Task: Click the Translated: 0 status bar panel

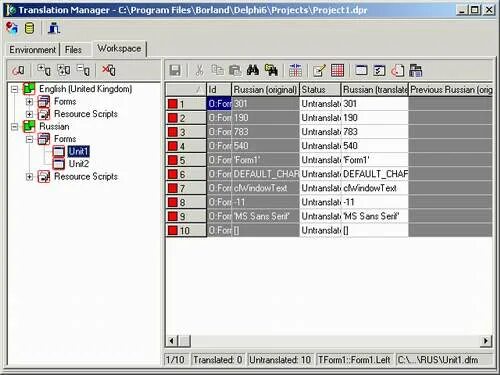Action: click(218, 360)
